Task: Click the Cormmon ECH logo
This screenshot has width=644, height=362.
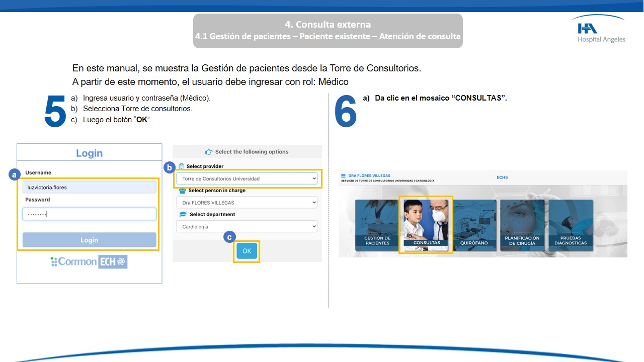Action: (89, 261)
